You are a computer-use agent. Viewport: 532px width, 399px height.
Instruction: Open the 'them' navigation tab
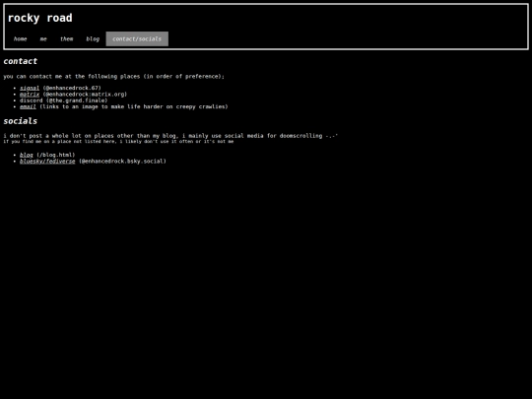[67, 39]
